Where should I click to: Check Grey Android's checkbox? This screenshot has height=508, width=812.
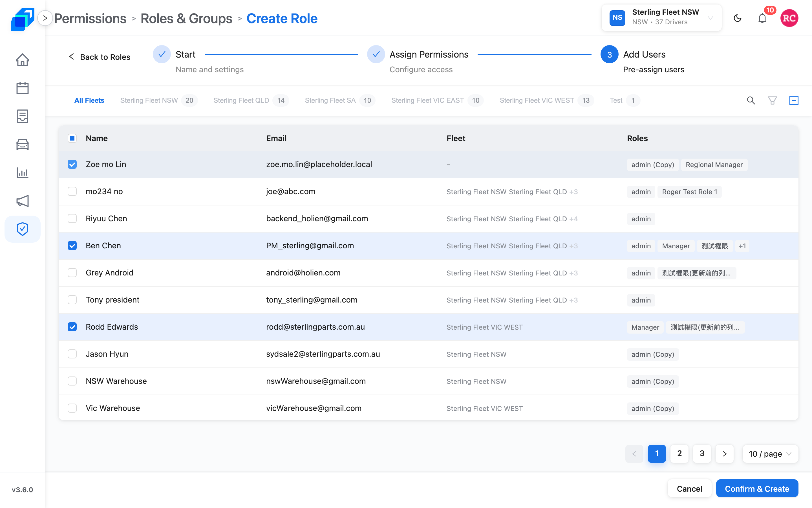click(72, 273)
